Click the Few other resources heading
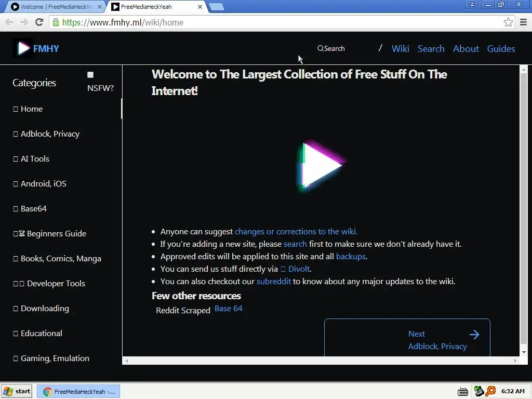 click(196, 296)
